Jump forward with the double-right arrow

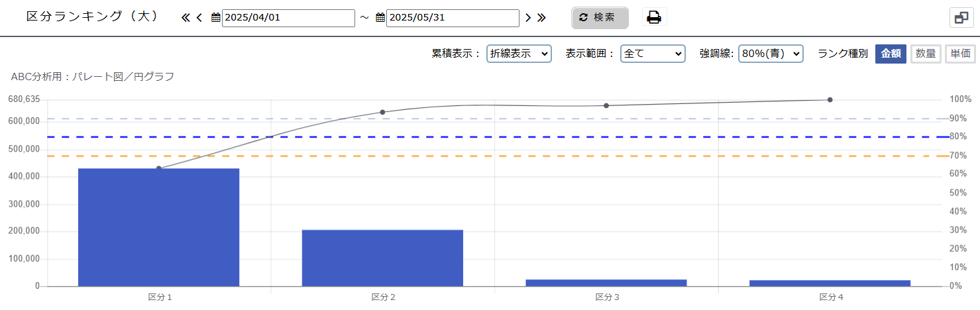(541, 18)
